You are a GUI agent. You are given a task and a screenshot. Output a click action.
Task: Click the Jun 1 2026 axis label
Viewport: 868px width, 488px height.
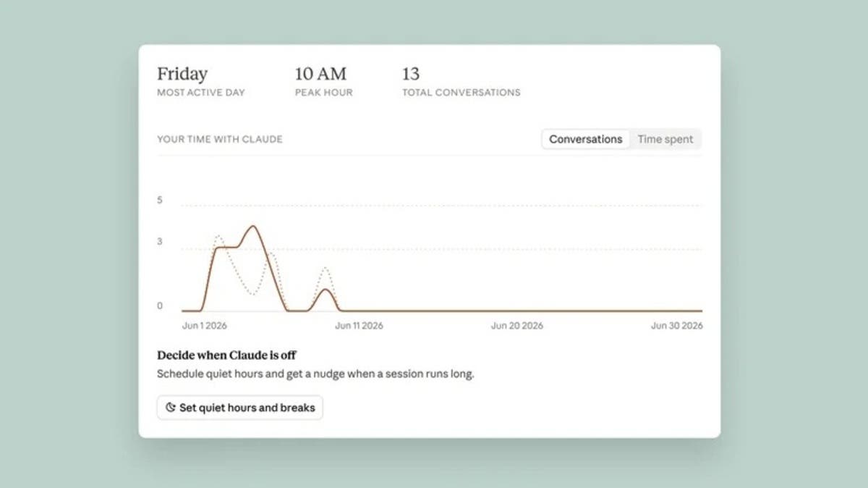[x=205, y=326]
